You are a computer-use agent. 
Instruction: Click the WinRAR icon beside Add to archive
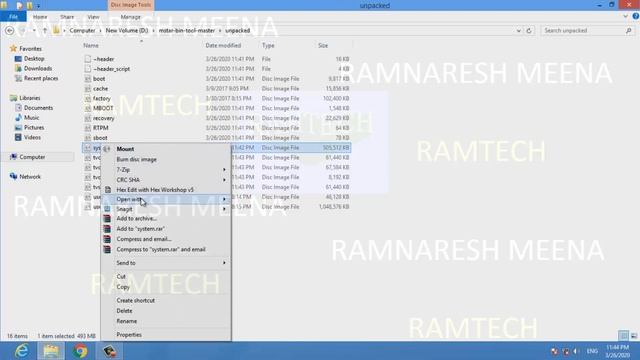pyautogui.click(x=107, y=219)
